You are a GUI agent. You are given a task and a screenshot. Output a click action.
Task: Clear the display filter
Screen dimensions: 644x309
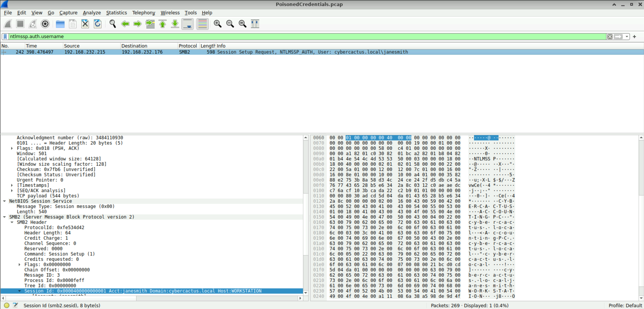[610, 37]
